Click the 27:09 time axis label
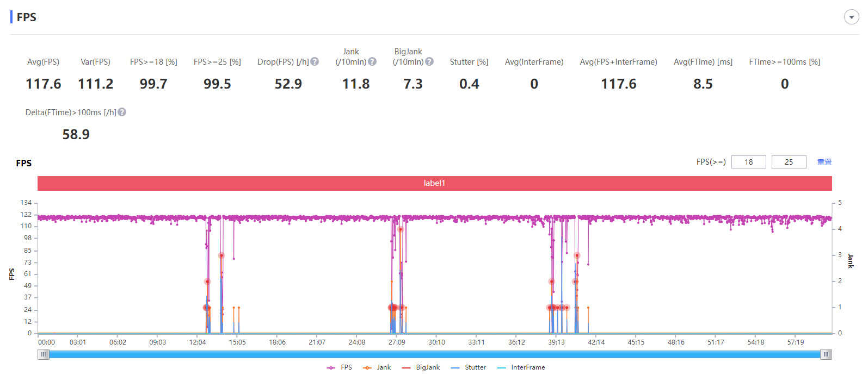 (397, 342)
